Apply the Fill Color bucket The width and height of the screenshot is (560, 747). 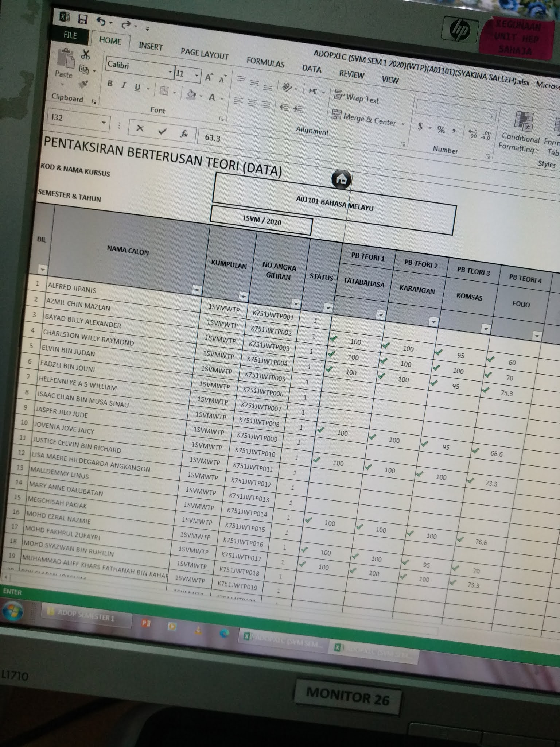click(191, 94)
